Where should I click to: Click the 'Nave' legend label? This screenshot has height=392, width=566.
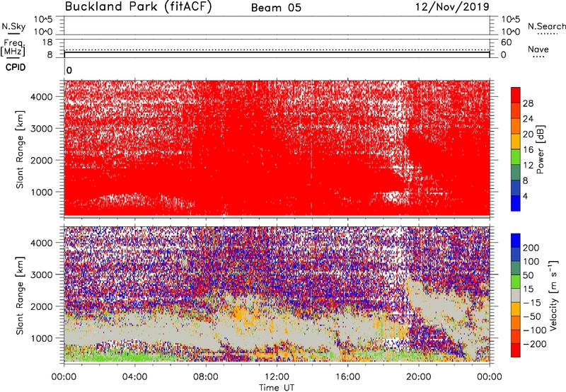coord(538,50)
